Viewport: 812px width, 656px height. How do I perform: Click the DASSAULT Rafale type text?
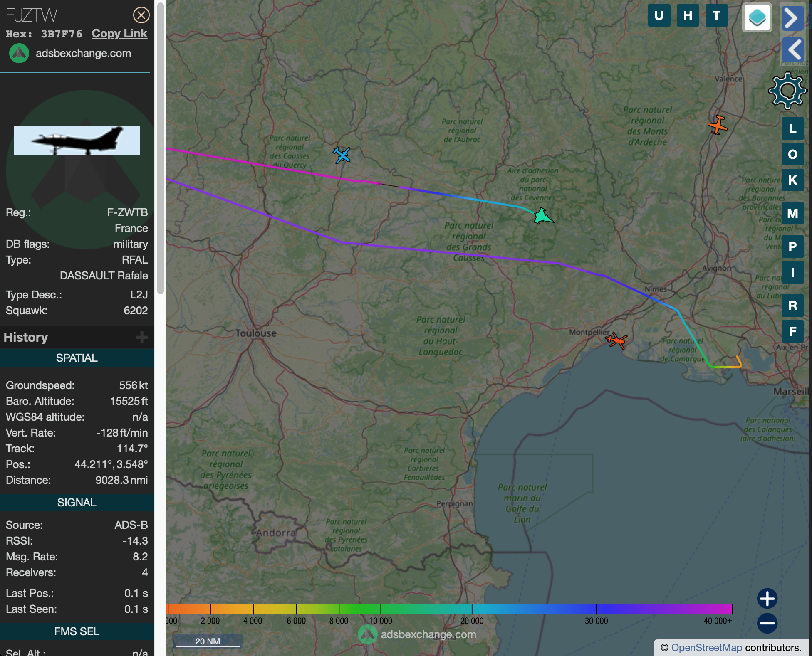(104, 276)
